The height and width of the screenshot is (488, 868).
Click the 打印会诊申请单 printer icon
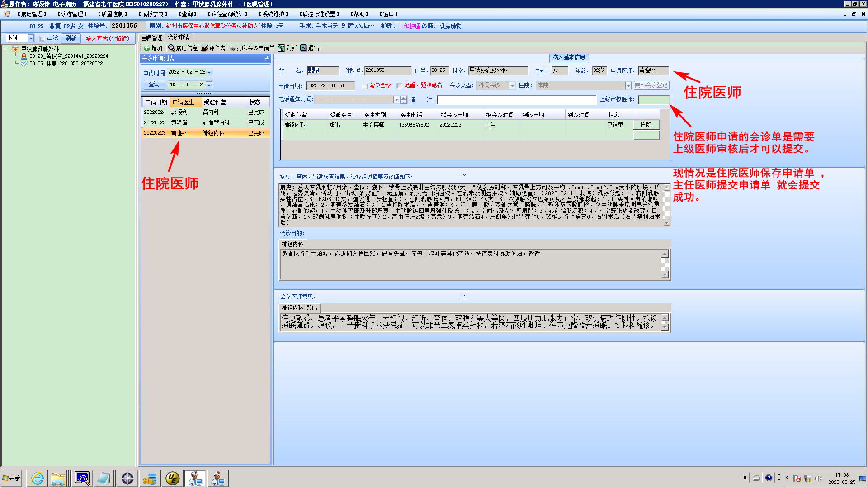tap(232, 48)
